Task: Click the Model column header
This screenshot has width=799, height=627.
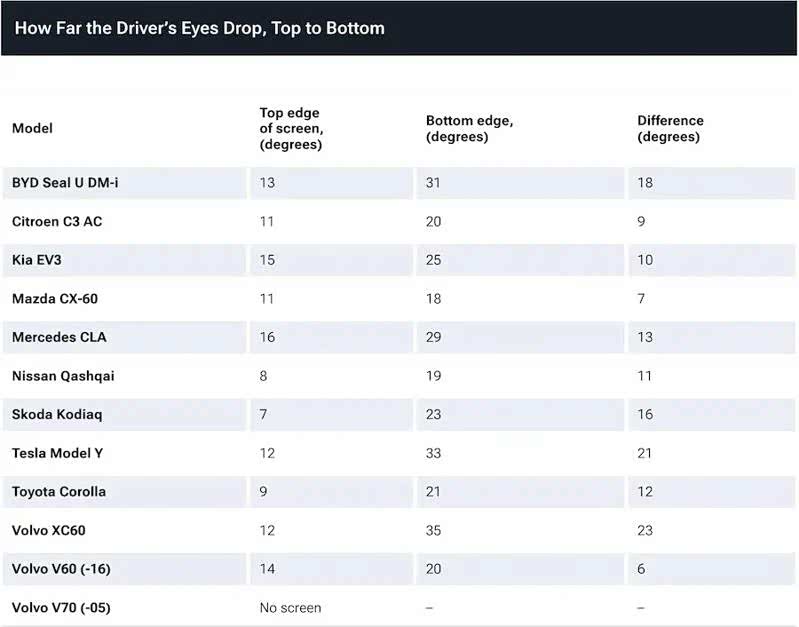Action: coord(32,128)
